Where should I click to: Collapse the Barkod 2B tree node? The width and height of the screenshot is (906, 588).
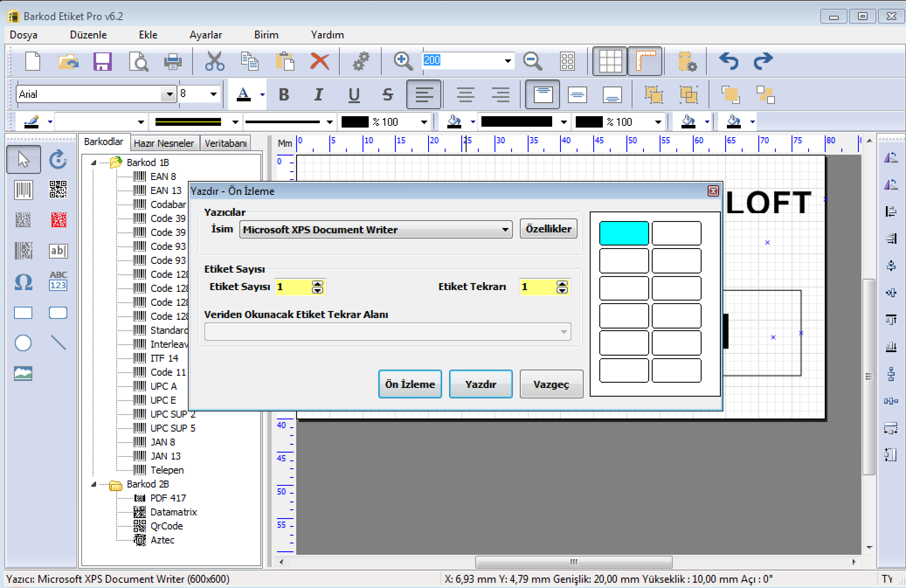click(93, 484)
